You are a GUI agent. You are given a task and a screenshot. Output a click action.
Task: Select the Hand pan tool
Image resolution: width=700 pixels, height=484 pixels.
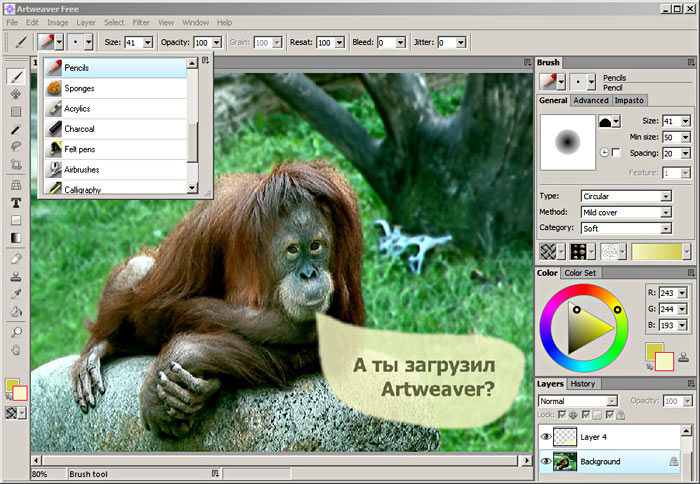click(x=16, y=350)
